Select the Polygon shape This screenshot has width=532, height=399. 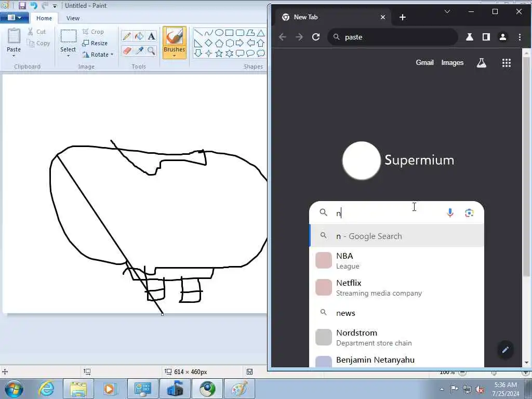coord(250,33)
